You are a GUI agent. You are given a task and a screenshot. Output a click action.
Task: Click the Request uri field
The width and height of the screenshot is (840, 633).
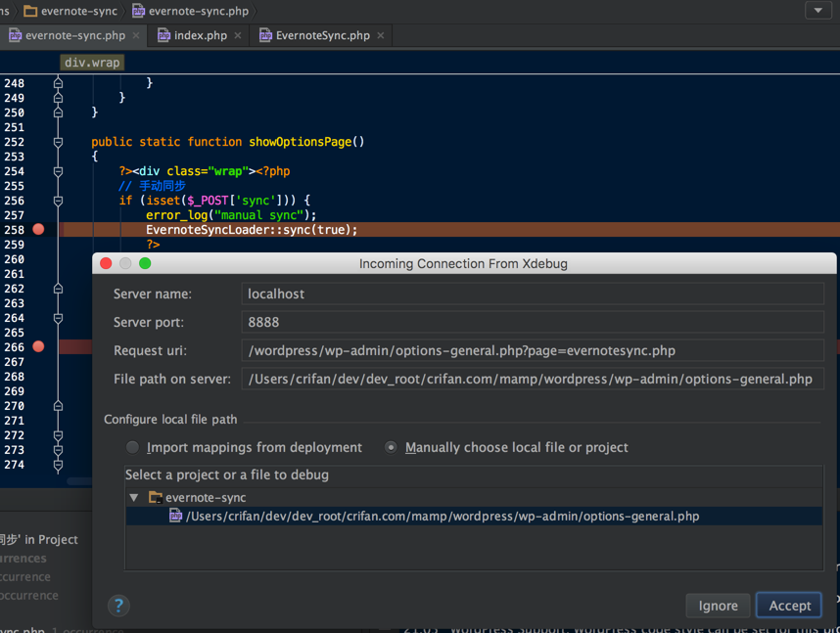click(x=533, y=350)
